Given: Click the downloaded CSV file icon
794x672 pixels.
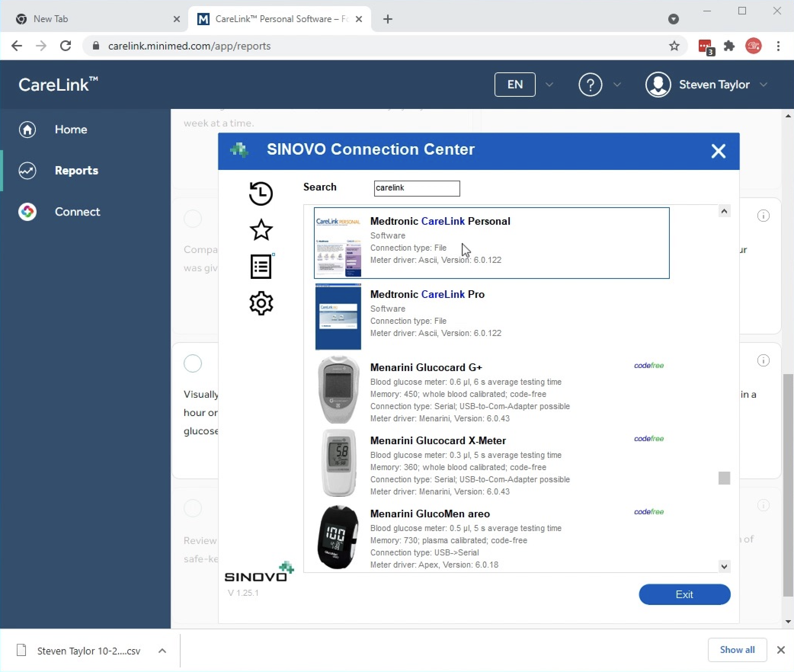Looking at the screenshot, I should click(x=22, y=650).
